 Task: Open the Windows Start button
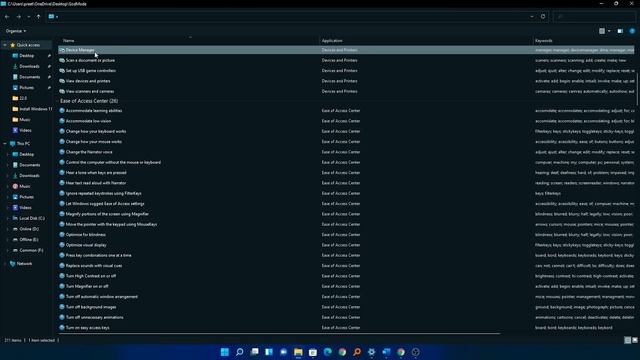click(224, 352)
